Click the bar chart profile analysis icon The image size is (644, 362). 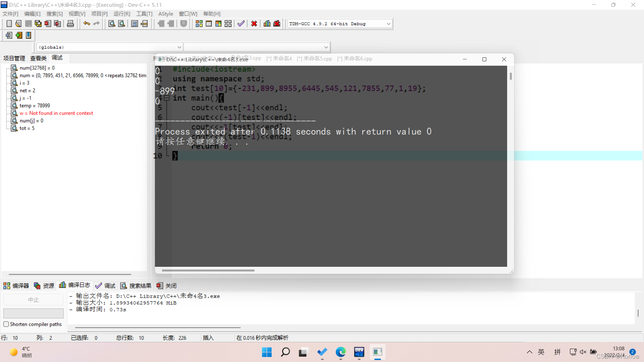tap(267, 24)
